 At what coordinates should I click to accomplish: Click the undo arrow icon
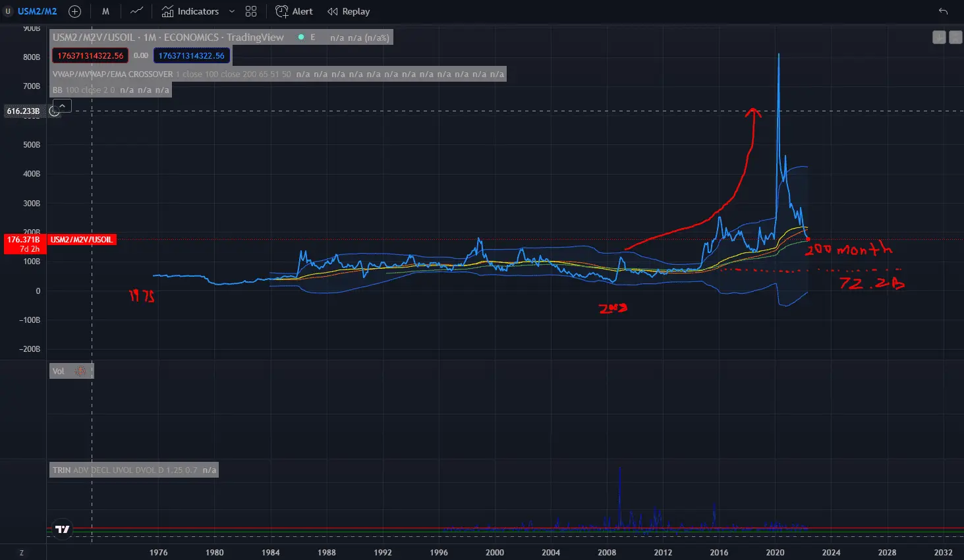tap(943, 11)
